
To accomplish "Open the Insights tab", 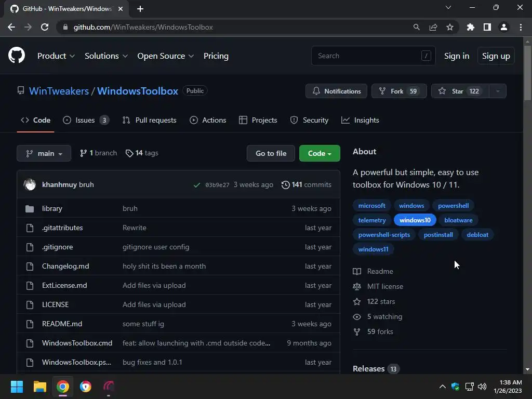I will point(360,120).
